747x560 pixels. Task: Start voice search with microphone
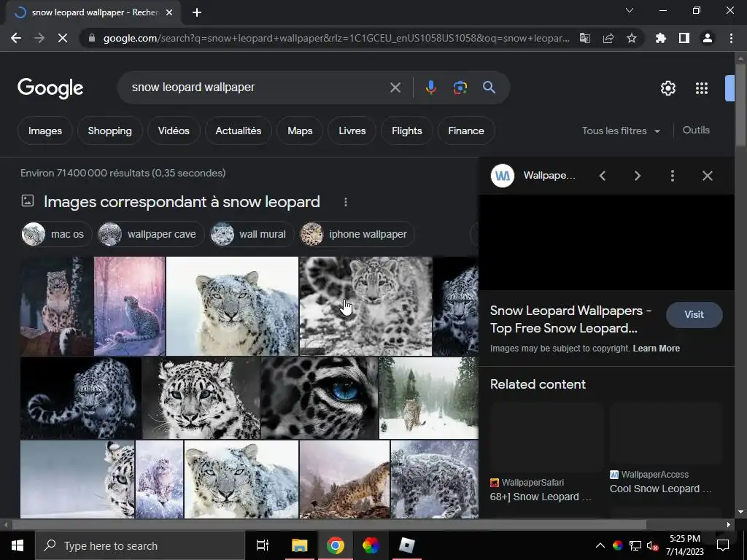430,87
